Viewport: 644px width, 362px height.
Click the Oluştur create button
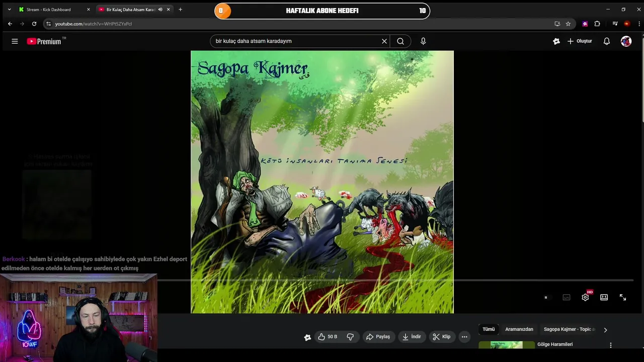click(x=580, y=41)
